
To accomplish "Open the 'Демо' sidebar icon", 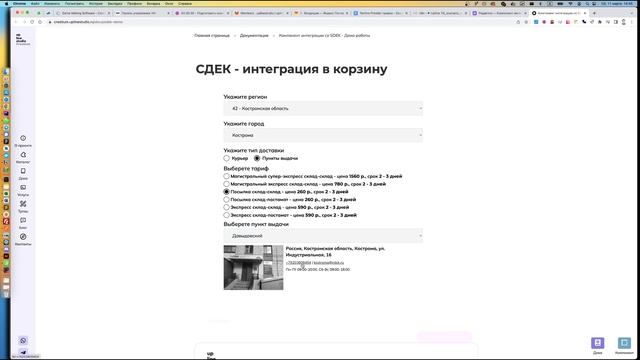I will pyautogui.click(x=23, y=171).
